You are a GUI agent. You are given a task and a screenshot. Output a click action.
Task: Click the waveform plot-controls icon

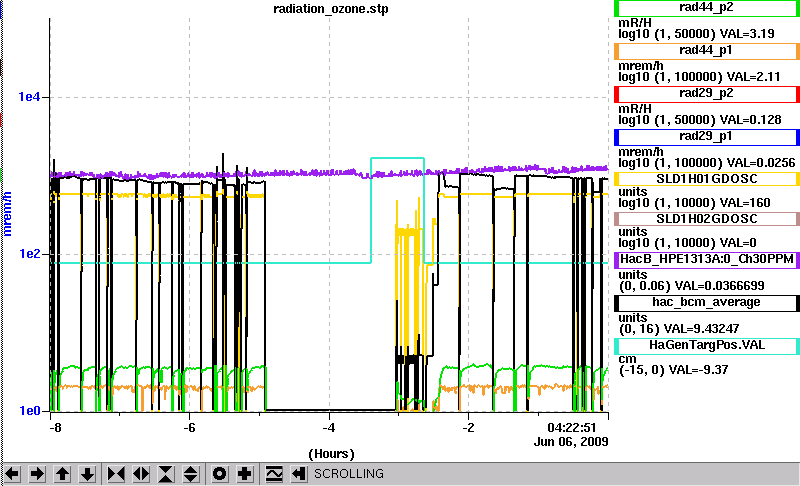274,474
